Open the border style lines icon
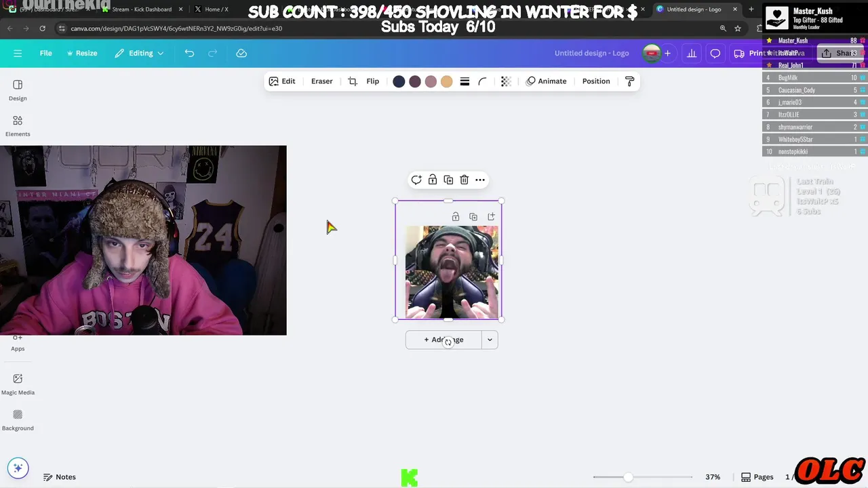This screenshot has width=868, height=488. point(465,81)
